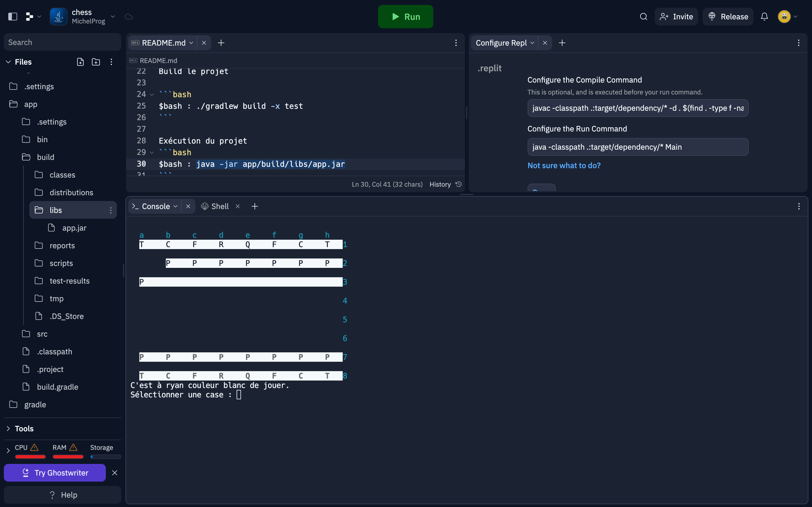
Task: Select the README.md editor tab
Action: 163,43
